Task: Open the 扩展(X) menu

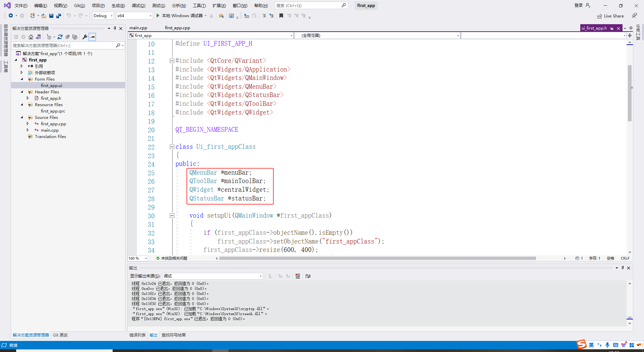Action: [x=219, y=5]
